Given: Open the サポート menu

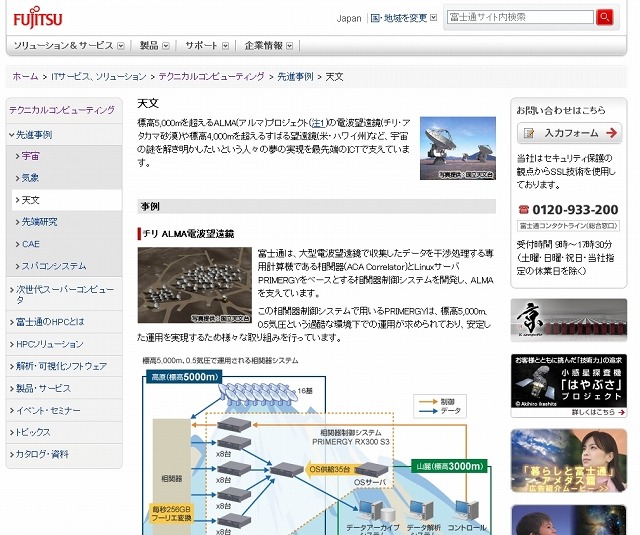Looking at the screenshot, I should point(201,45).
